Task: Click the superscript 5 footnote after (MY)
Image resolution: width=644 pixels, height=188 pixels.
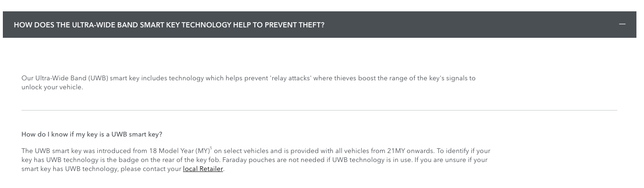Action: [210, 148]
